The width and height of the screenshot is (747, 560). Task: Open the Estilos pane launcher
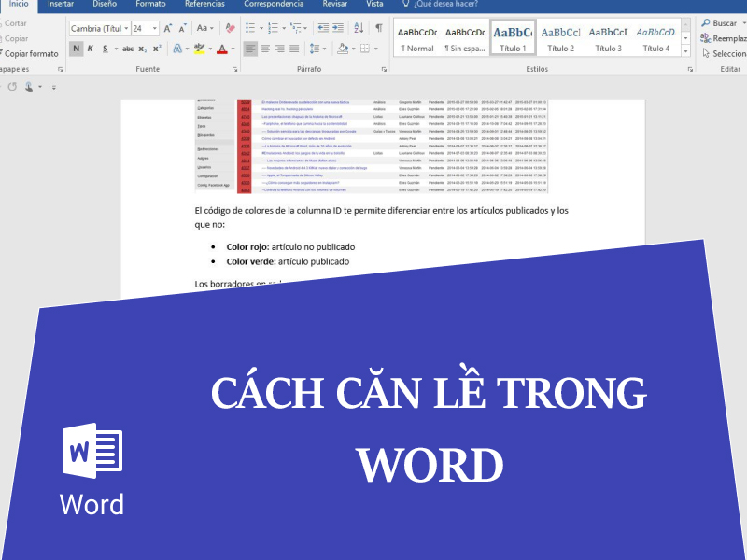coord(690,69)
